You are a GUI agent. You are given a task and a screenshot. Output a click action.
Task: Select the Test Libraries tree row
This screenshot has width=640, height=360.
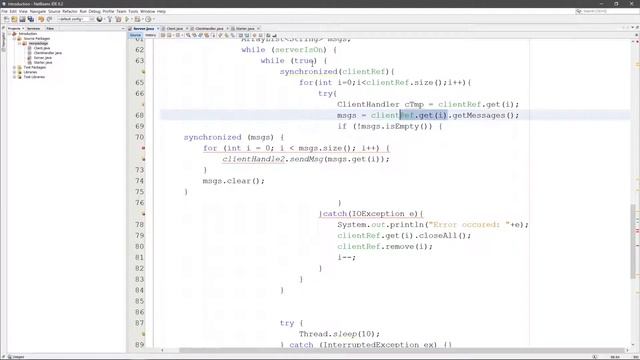[34, 77]
